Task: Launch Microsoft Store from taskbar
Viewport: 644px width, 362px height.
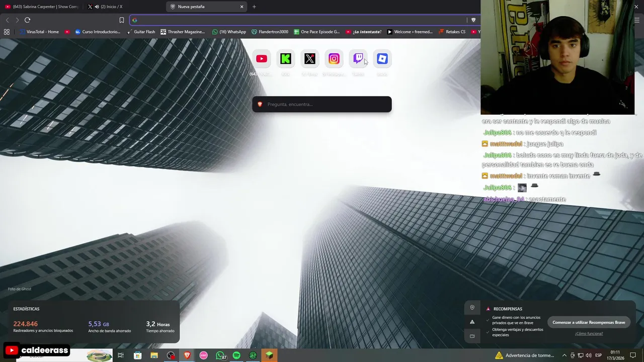Action: [x=137, y=355]
